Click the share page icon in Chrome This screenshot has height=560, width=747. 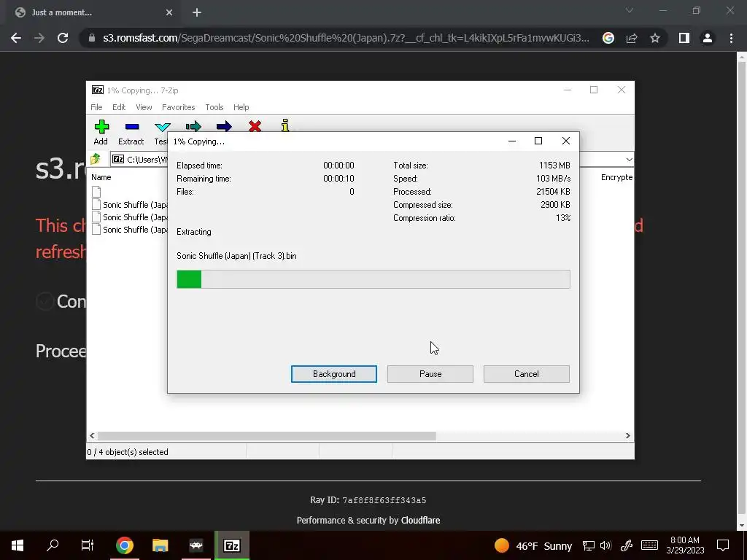(x=632, y=38)
